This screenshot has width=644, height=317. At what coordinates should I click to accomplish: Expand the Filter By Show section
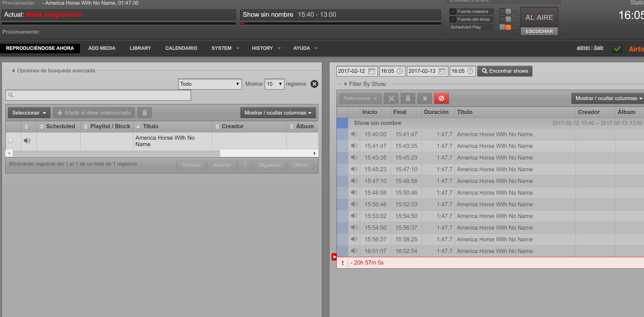365,84
